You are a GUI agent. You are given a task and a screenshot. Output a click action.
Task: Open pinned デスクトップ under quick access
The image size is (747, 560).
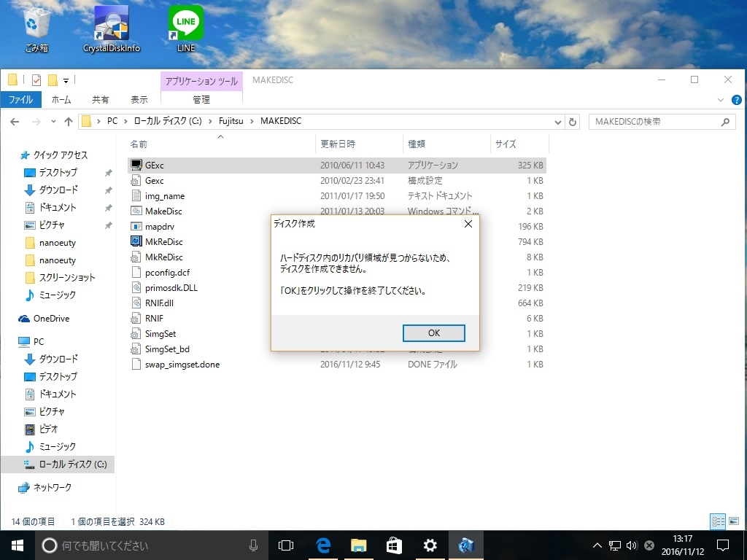click(x=51, y=172)
